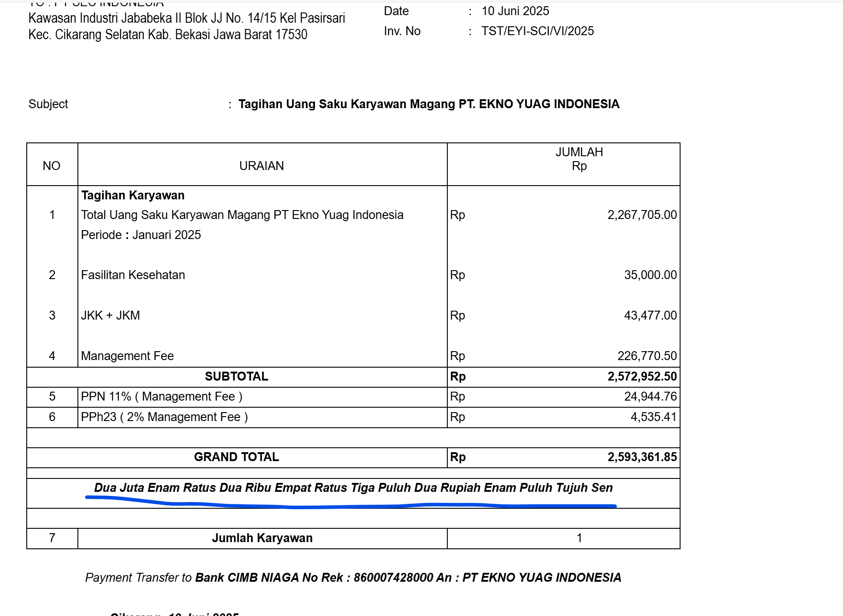This screenshot has height=616, width=843.
Task: Select address line Kawasan Industri Jababeka II
Action: [187, 18]
